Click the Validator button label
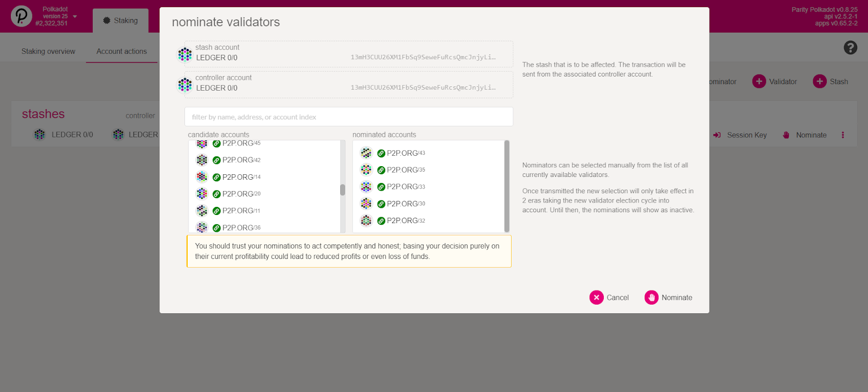868x392 pixels. pos(783,82)
